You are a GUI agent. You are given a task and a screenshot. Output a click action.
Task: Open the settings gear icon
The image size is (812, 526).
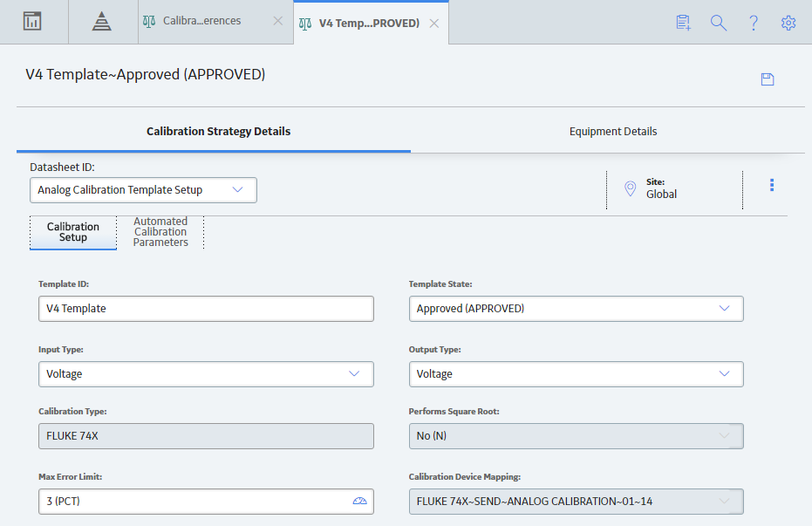tap(788, 23)
